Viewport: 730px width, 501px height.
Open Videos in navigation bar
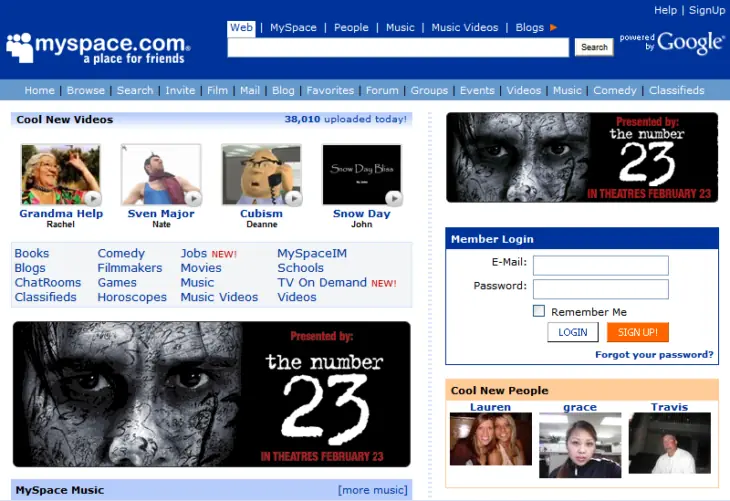(x=524, y=90)
